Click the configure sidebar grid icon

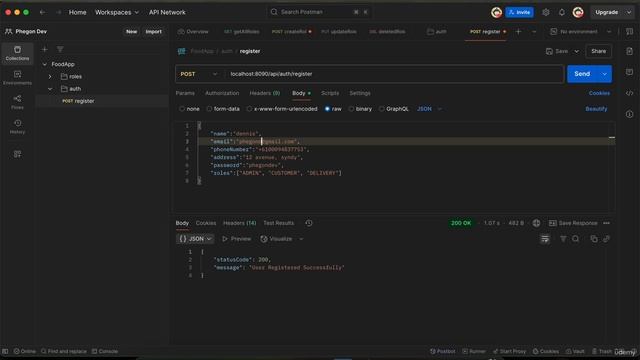pyautogui.click(x=17, y=154)
